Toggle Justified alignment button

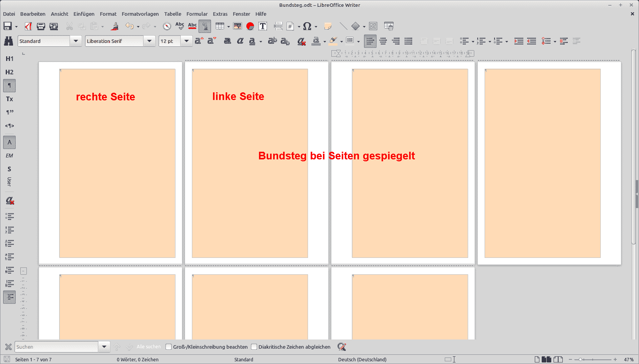(408, 41)
